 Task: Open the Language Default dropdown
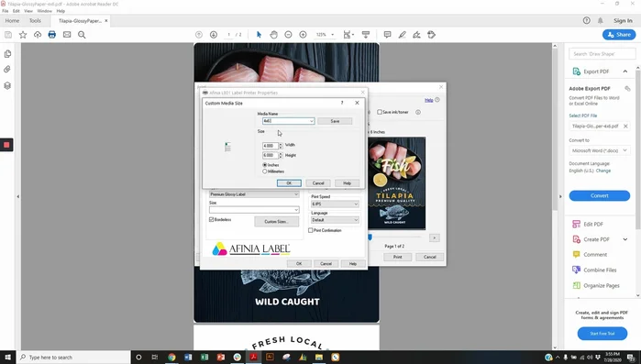[335, 220]
